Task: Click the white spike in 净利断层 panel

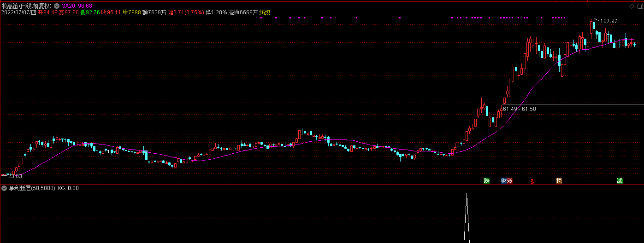Action: (467, 219)
